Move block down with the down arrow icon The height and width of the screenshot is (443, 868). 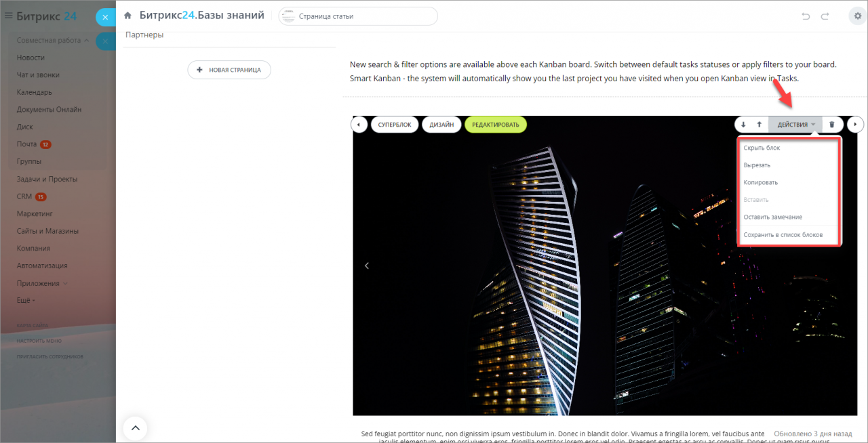(743, 125)
